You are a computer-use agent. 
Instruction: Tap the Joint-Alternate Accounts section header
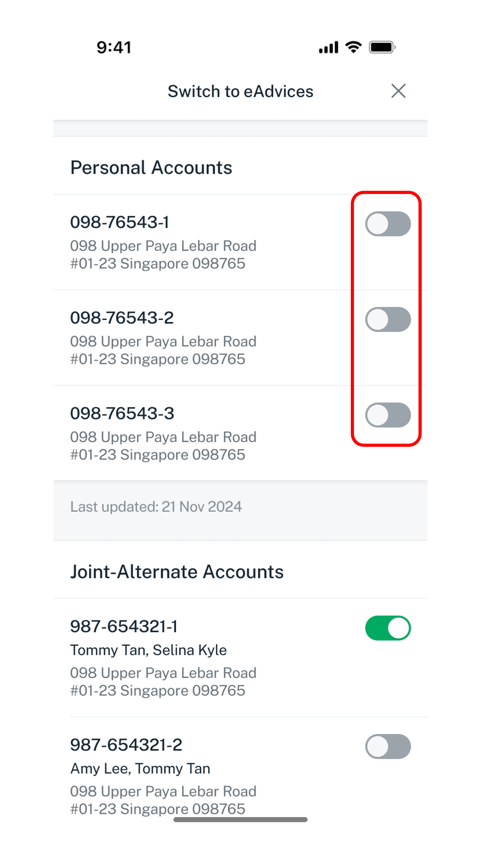click(177, 572)
